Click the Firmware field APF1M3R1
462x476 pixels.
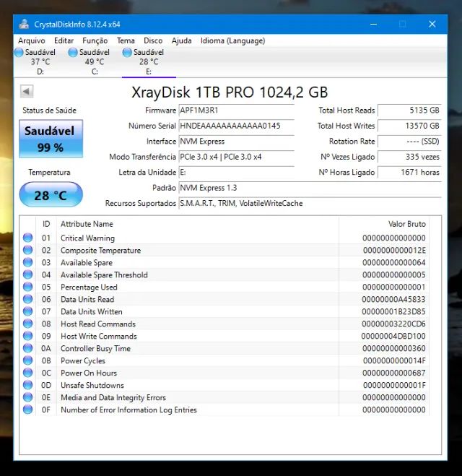pos(236,111)
